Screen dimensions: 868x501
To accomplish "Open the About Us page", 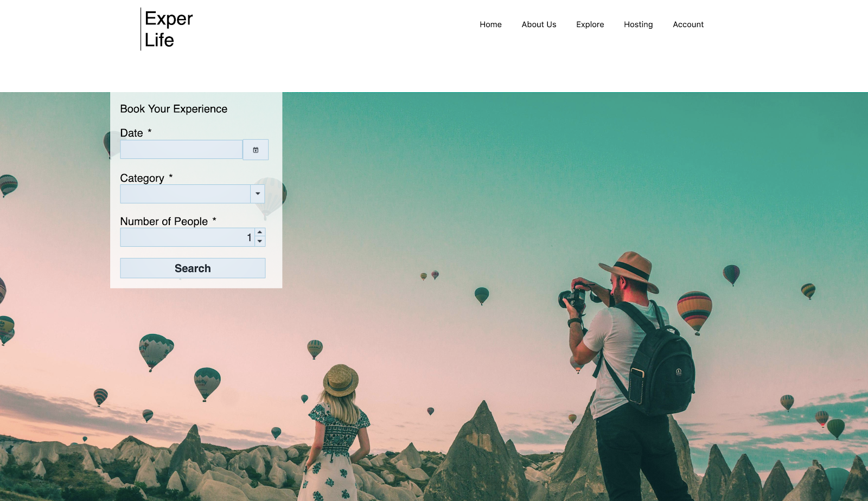I will [539, 24].
